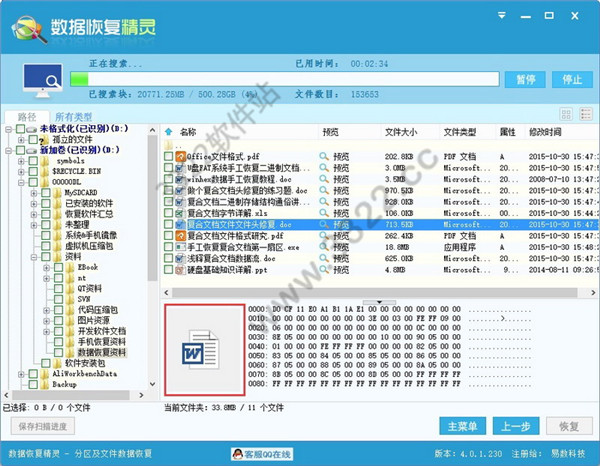
Task: Switch to the detail list view icon
Action: point(586,114)
